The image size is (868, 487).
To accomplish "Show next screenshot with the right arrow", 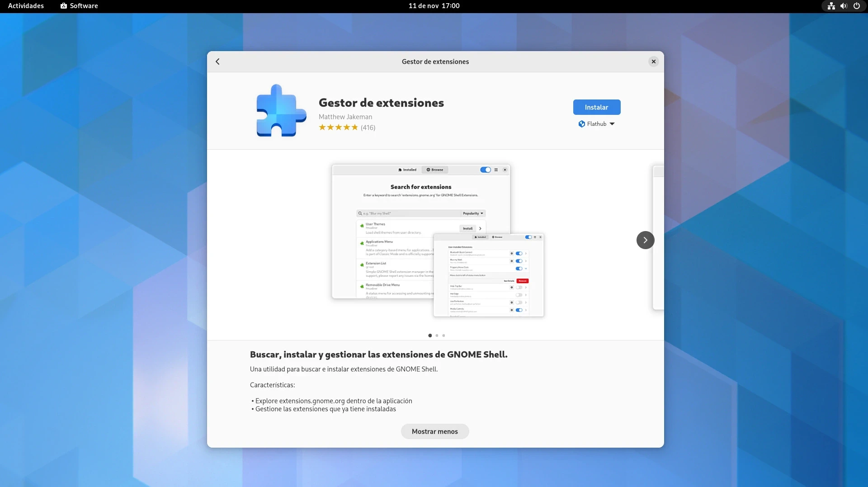I will 645,240.
